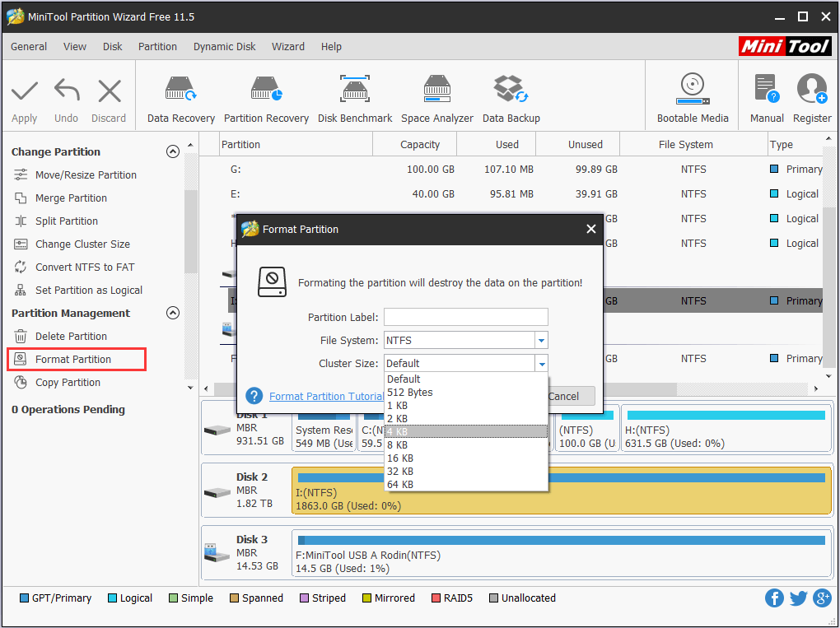The image size is (840, 628).
Task: Click the Mirrored legend color swatch
Action: tap(367, 598)
